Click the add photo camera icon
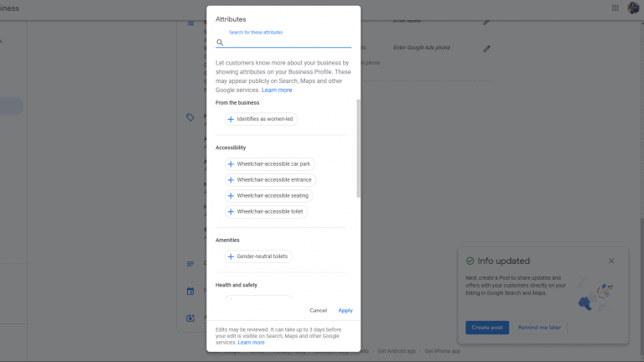The height and width of the screenshot is (362, 644). 190,318
